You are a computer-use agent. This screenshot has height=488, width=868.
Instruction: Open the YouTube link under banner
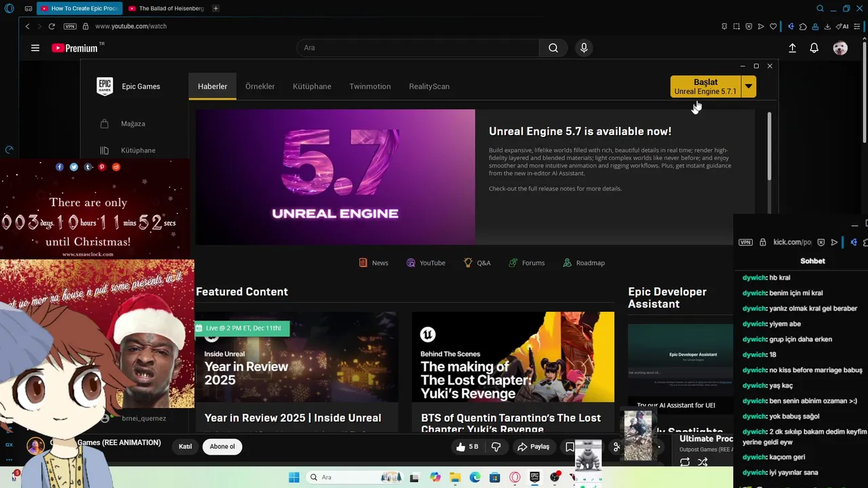click(426, 263)
